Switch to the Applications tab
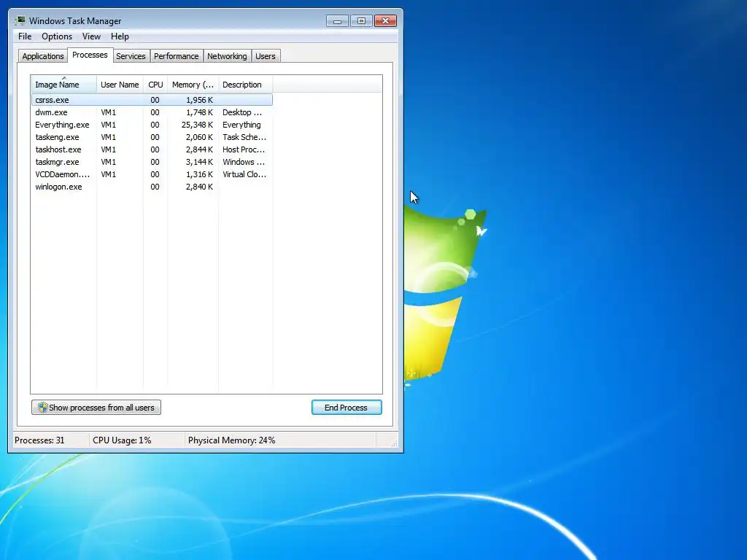Screen dimensions: 747x560 pos(43,56)
